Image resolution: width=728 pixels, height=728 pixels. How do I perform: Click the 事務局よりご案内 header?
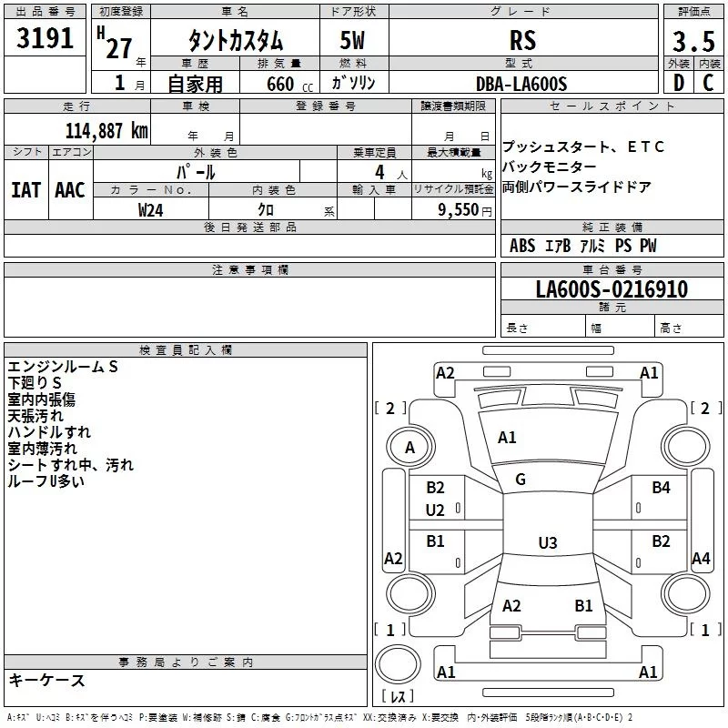[186, 662]
